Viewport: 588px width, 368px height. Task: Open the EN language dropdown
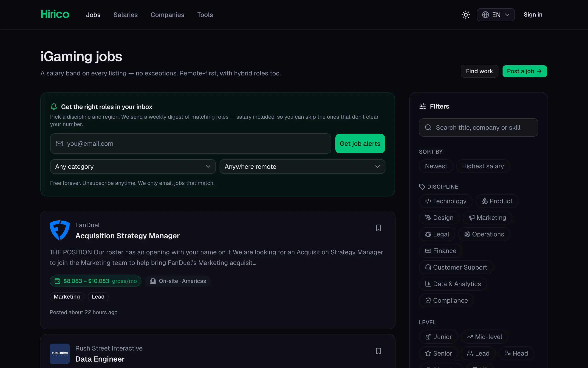click(496, 14)
